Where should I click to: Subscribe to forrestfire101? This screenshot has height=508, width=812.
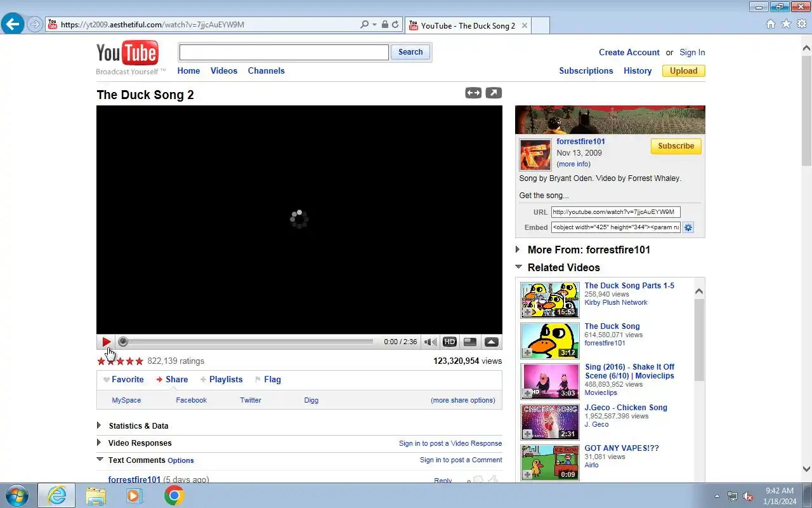pyautogui.click(x=676, y=146)
